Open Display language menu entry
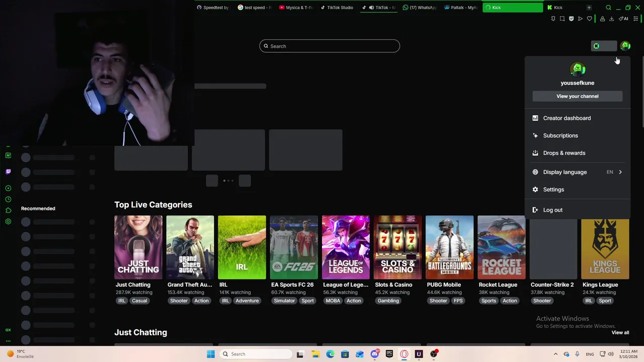This screenshot has width=644, height=362. pyautogui.click(x=578, y=172)
